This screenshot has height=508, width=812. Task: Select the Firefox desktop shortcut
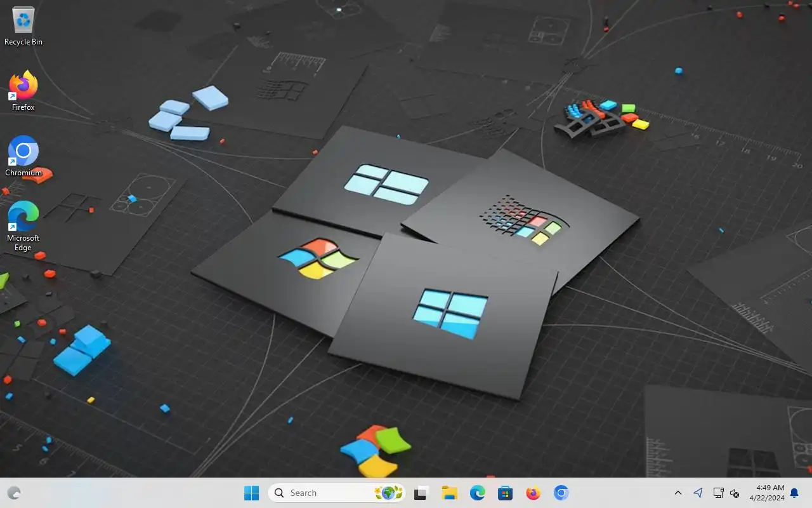coord(23,91)
